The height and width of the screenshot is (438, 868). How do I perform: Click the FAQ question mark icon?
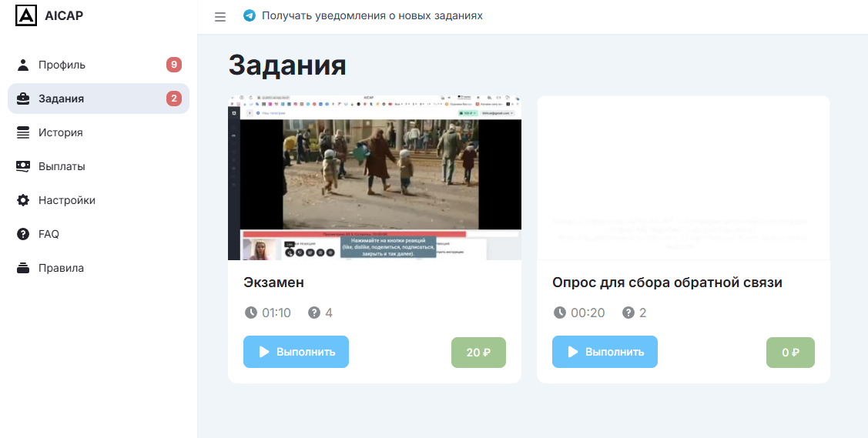pos(22,234)
